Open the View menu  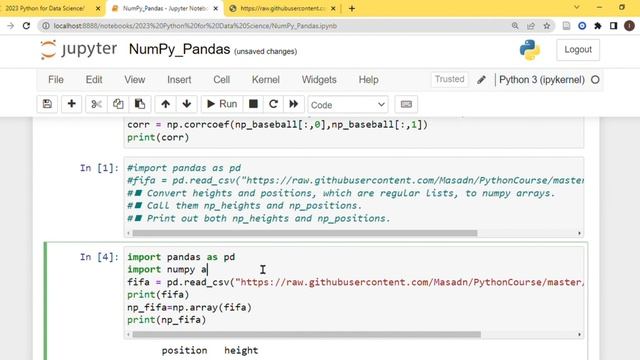(x=135, y=80)
